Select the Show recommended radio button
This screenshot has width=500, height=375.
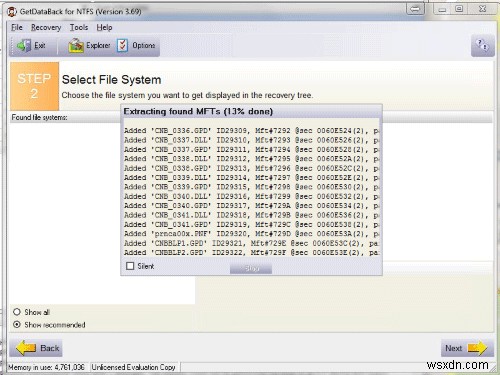coord(17,324)
